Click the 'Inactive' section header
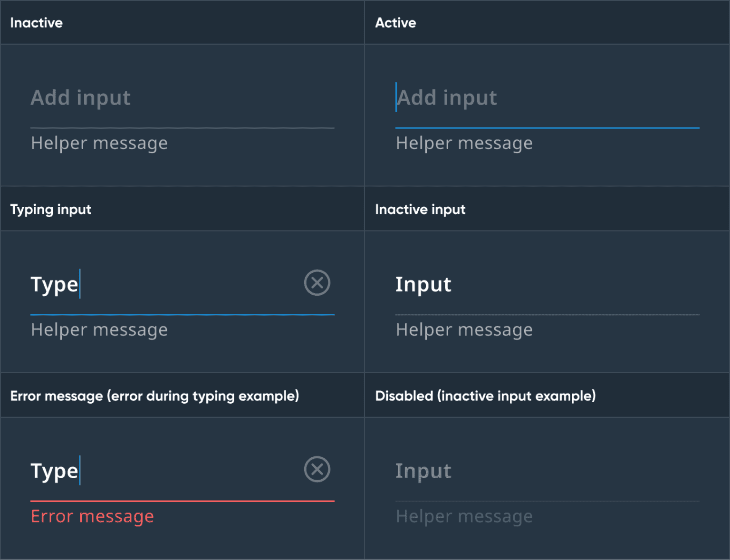The image size is (730, 560). click(x=37, y=23)
